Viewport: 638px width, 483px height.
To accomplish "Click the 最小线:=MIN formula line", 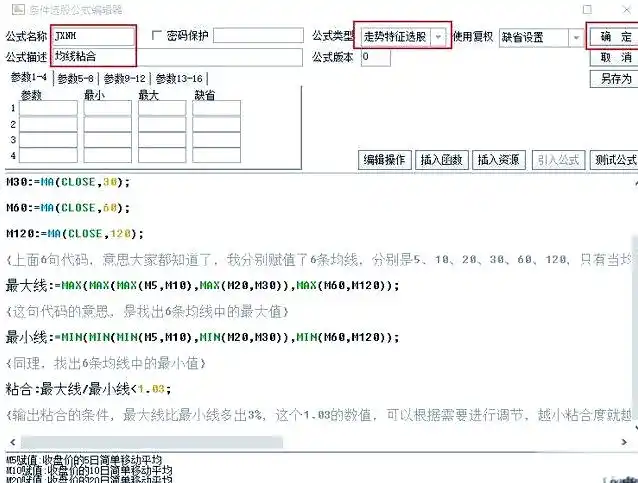I will tap(202, 337).
